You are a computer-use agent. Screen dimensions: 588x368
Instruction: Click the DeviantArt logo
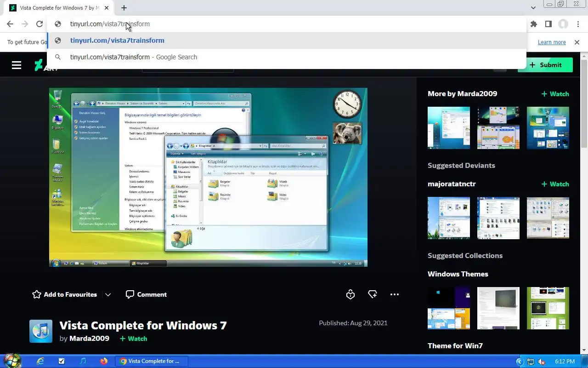click(46, 65)
